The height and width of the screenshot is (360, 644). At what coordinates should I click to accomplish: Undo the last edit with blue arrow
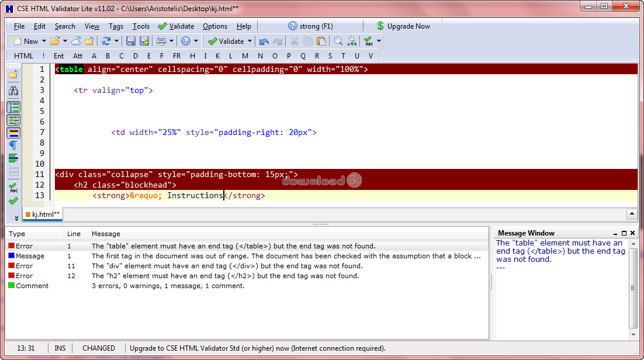coord(264,41)
